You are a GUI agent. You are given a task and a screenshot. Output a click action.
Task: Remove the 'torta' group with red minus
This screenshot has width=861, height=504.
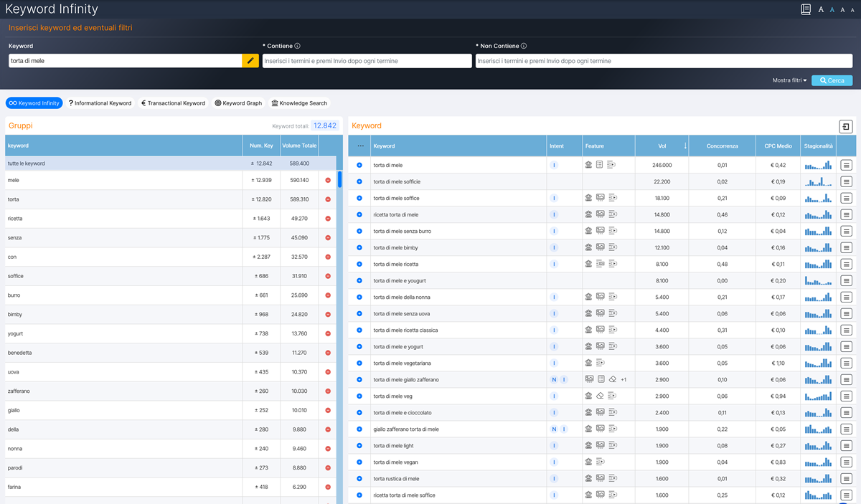[328, 199]
